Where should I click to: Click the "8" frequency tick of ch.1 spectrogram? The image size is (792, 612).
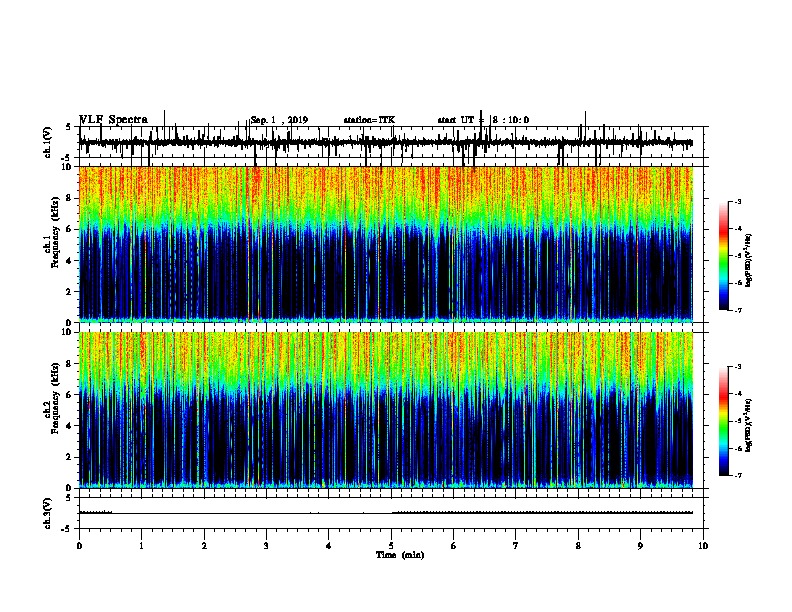(x=69, y=198)
